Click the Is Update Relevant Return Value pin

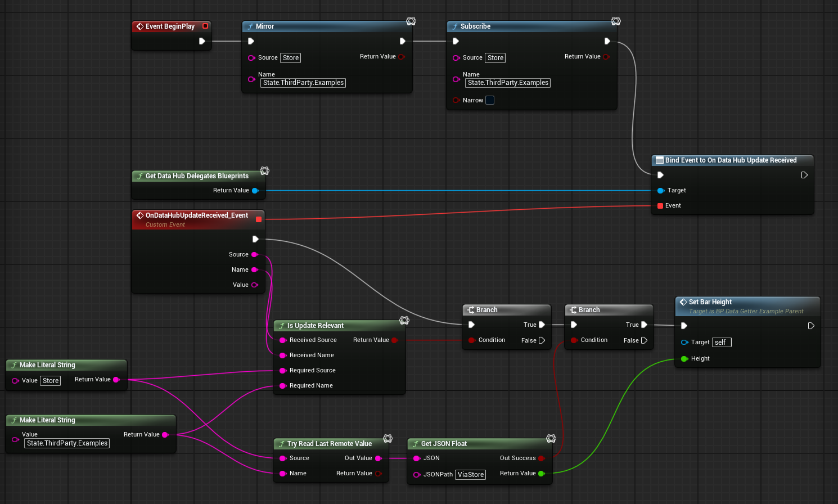pos(394,340)
